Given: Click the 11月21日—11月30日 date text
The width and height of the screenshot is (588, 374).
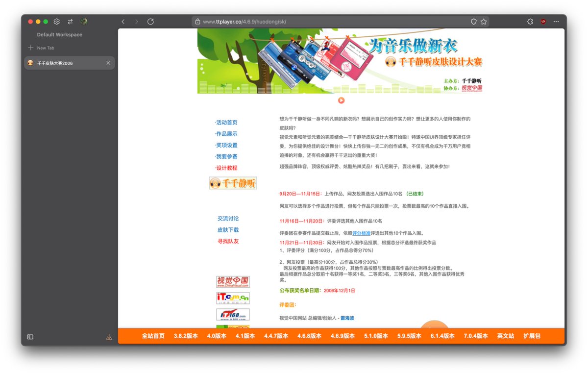Looking at the screenshot, I should 302,243.
